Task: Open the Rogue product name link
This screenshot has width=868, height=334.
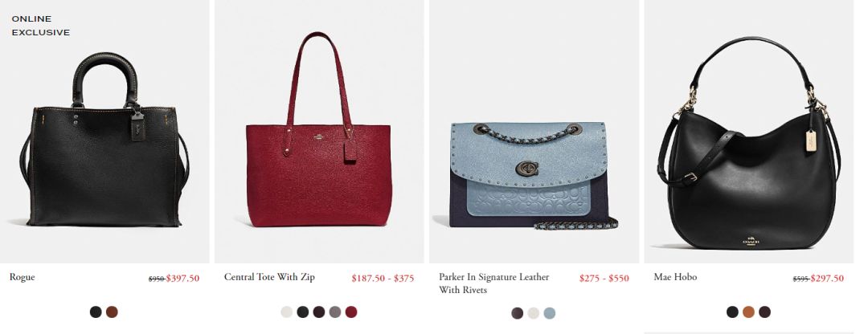Action: pyautogui.click(x=23, y=278)
